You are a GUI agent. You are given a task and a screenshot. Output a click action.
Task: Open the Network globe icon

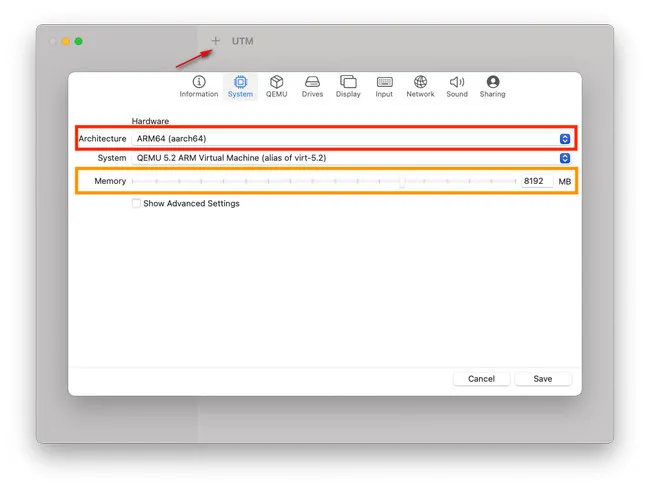[x=420, y=82]
